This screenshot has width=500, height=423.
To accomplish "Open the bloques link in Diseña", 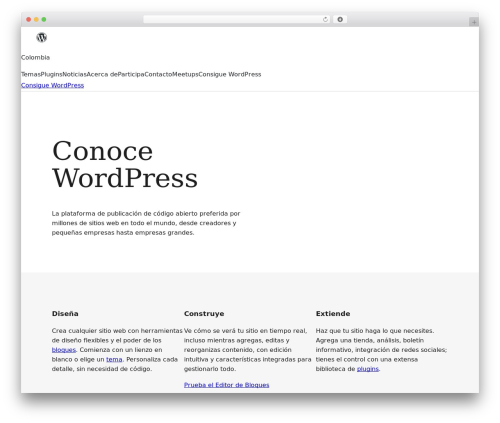I will [x=64, y=350].
